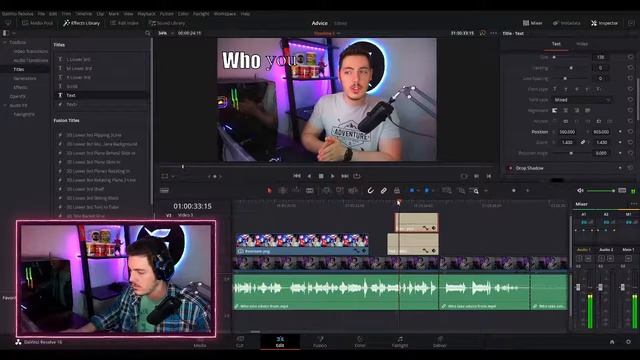The width and height of the screenshot is (640, 360).
Task: Choose the L Lower 3rd title
Action: click(78, 59)
